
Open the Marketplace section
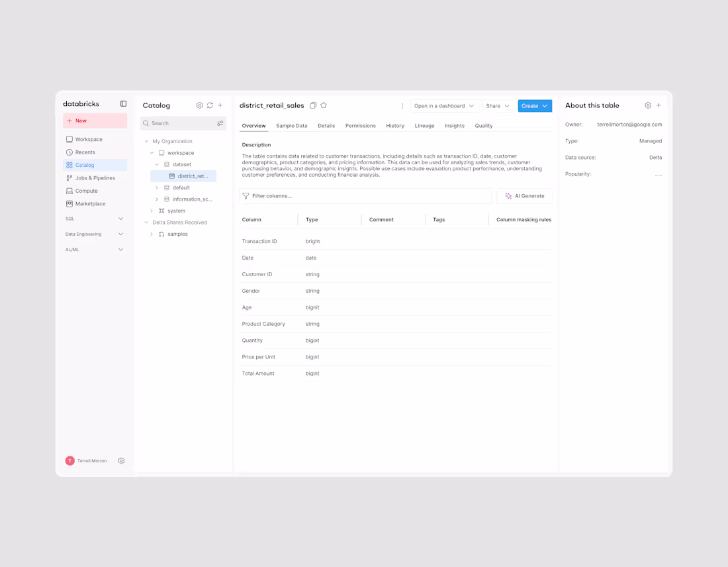pyautogui.click(x=89, y=203)
